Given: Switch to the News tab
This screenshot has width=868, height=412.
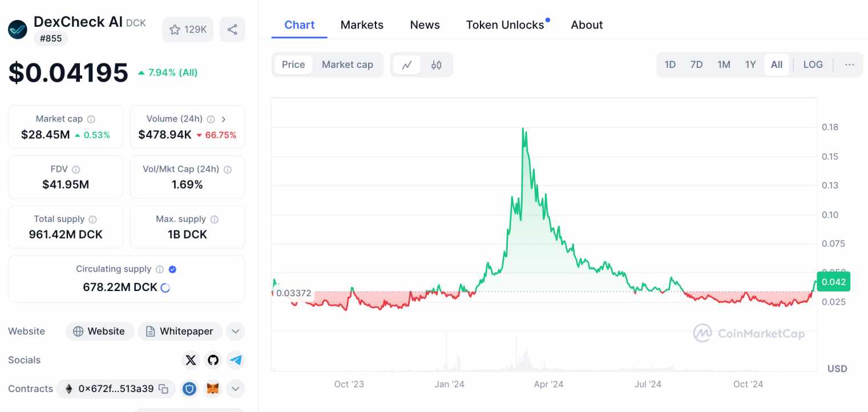Looking at the screenshot, I should (x=425, y=25).
